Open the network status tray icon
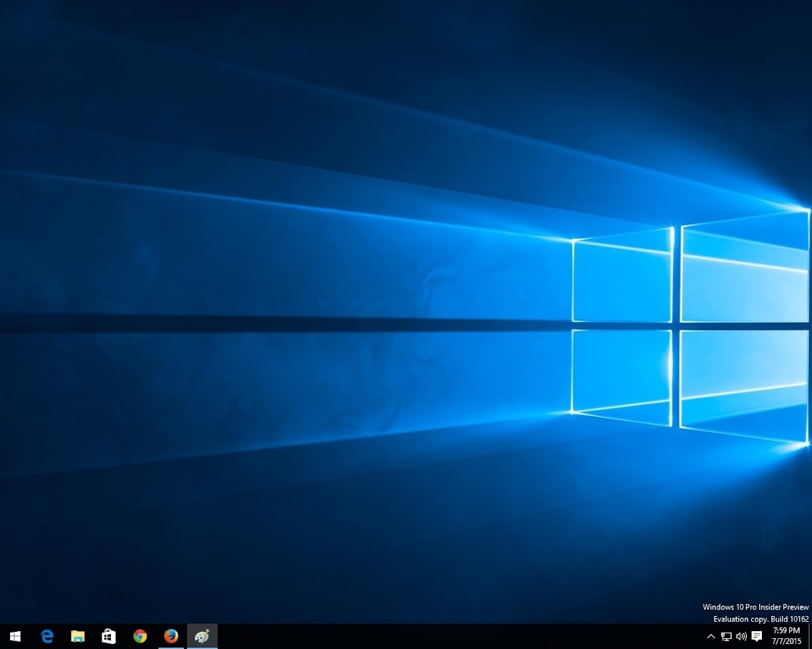Image resolution: width=812 pixels, height=649 pixels. point(727,637)
